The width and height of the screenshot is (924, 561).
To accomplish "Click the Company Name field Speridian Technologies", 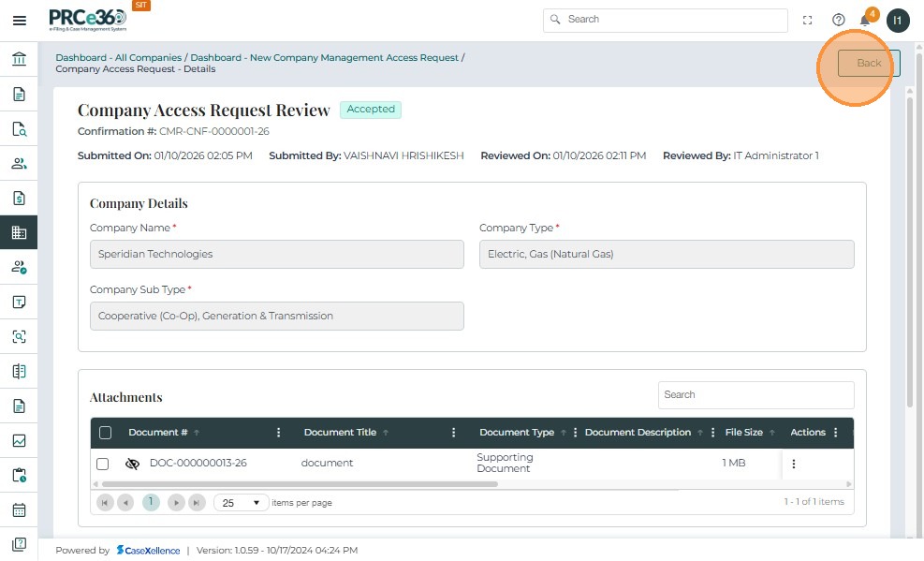I will pyautogui.click(x=277, y=254).
